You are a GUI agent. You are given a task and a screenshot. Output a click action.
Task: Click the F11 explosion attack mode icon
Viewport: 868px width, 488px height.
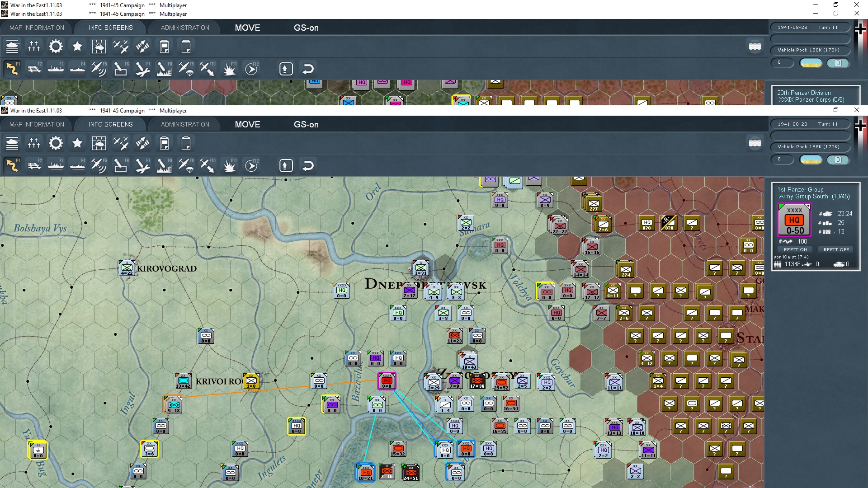[x=229, y=166]
